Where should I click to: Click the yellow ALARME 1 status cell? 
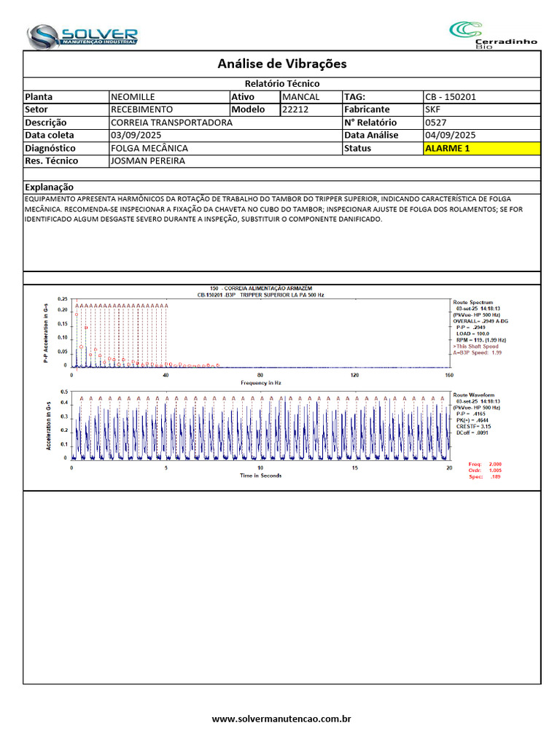click(482, 148)
